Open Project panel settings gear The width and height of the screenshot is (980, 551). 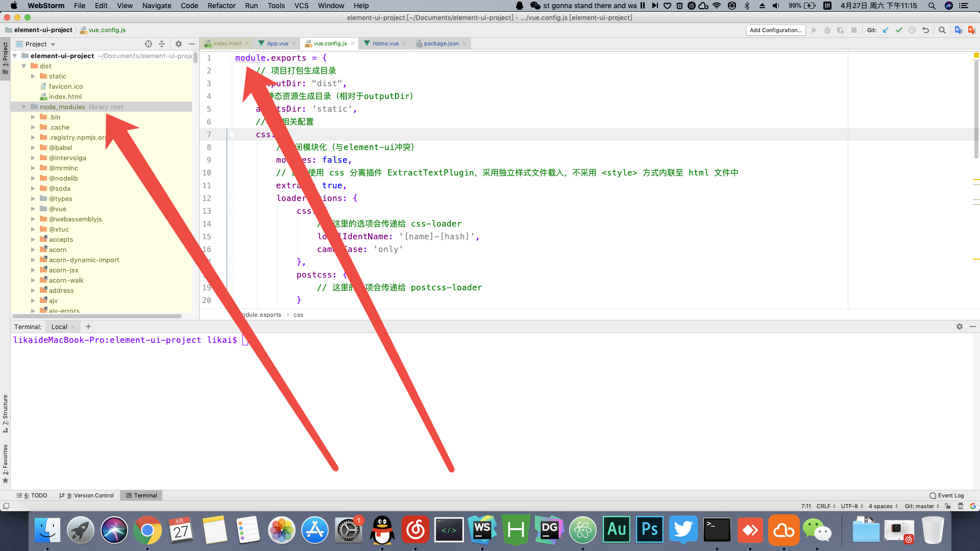click(179, 44)
